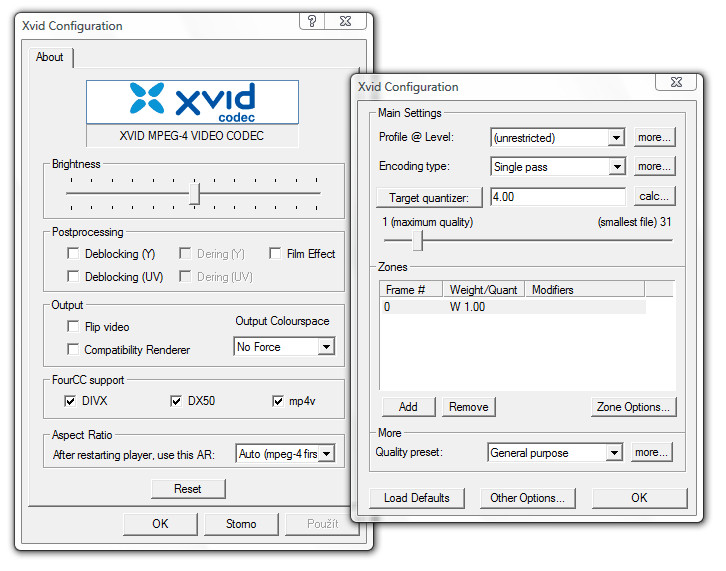Uncheck DX50 FourCC support
The image size is (726, 571).
click(176, 401)
